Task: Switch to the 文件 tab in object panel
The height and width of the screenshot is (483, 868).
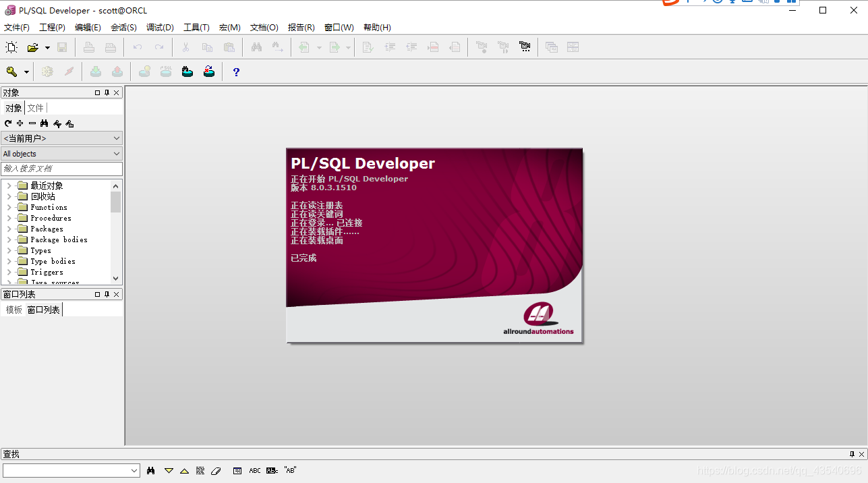Action: pos(36,108)
